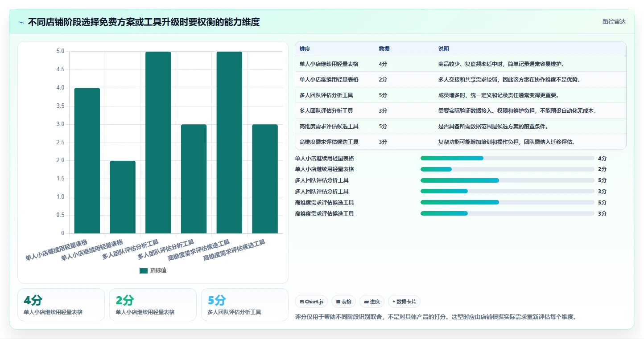Click the 单人小店继续用轻量表格 cell in the table's 2分 row
644x339 pixels.
(329, 80)
